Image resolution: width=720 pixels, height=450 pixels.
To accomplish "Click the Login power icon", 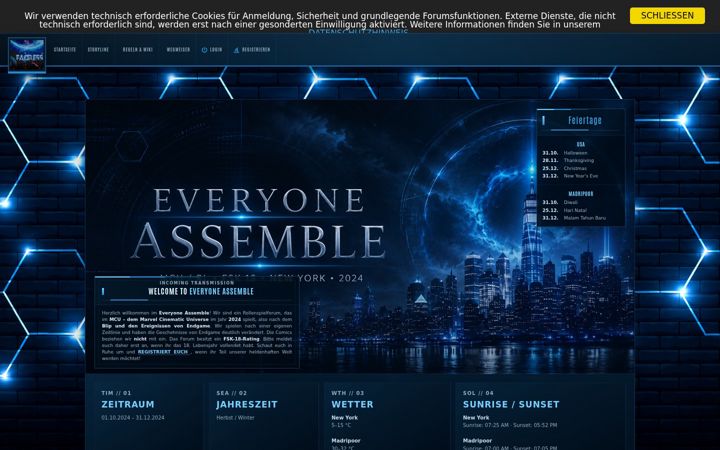I will 204,50.
